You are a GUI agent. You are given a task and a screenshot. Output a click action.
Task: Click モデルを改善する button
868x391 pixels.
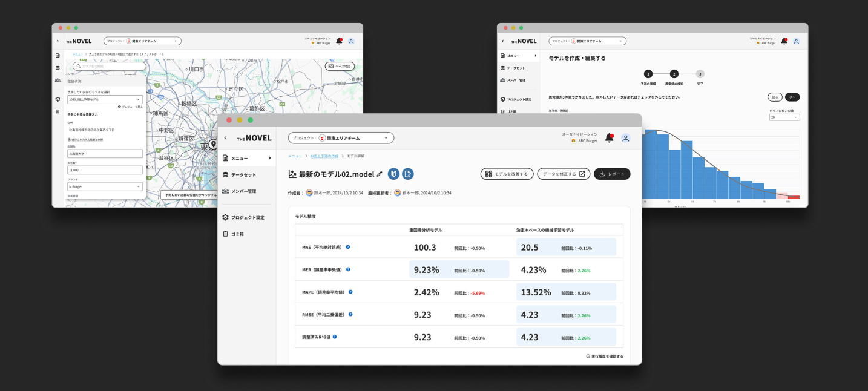pos(507,174)
